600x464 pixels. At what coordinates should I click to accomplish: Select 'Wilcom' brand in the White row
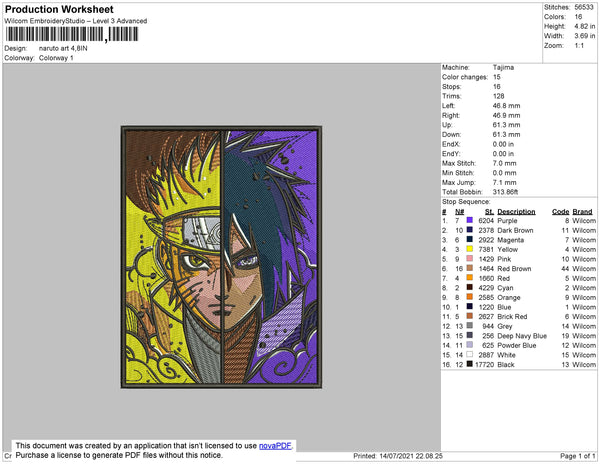coord(584,355)
